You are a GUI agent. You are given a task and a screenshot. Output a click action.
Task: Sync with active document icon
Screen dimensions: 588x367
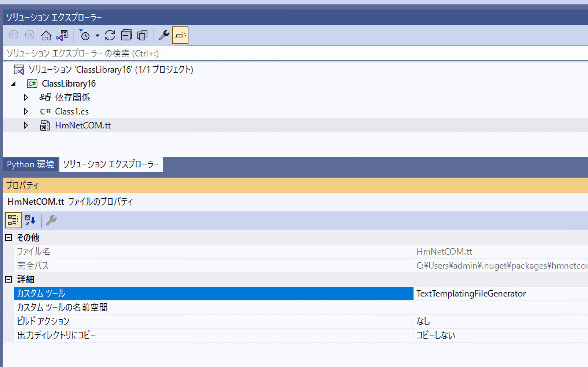click(x=110, y=35)
